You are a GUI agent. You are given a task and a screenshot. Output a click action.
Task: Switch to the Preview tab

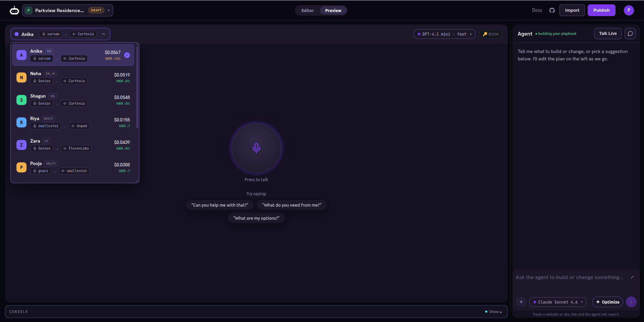[333, 10]
